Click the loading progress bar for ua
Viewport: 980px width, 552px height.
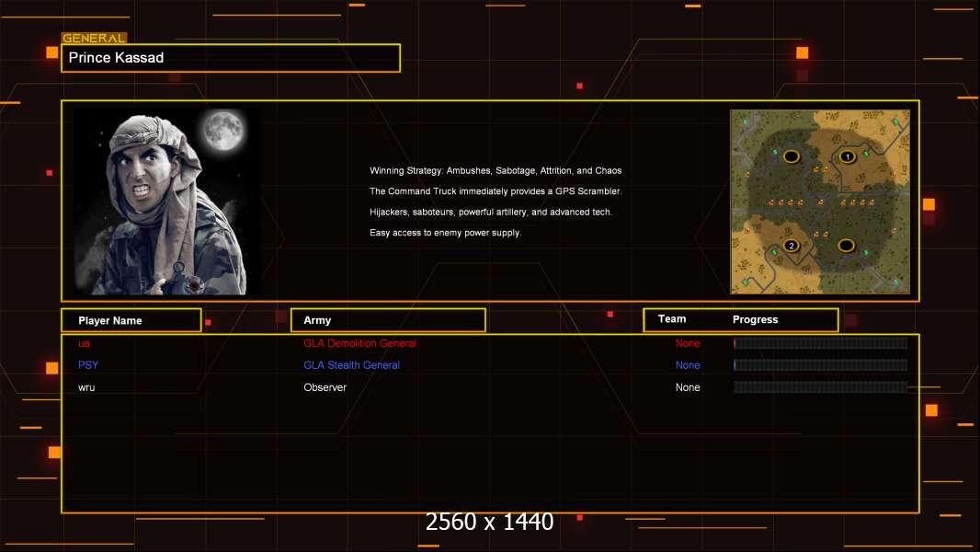(821, 342)
